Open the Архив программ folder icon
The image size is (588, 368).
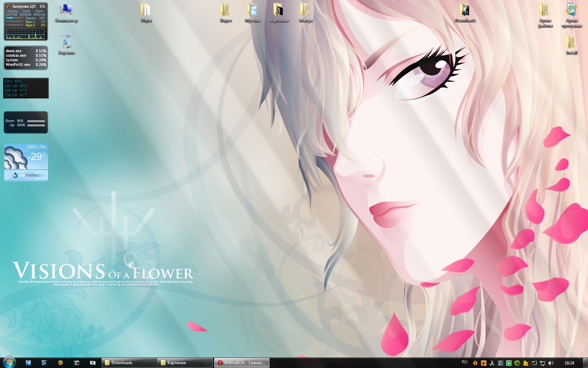pyautogui.click(x=572, y=15)
